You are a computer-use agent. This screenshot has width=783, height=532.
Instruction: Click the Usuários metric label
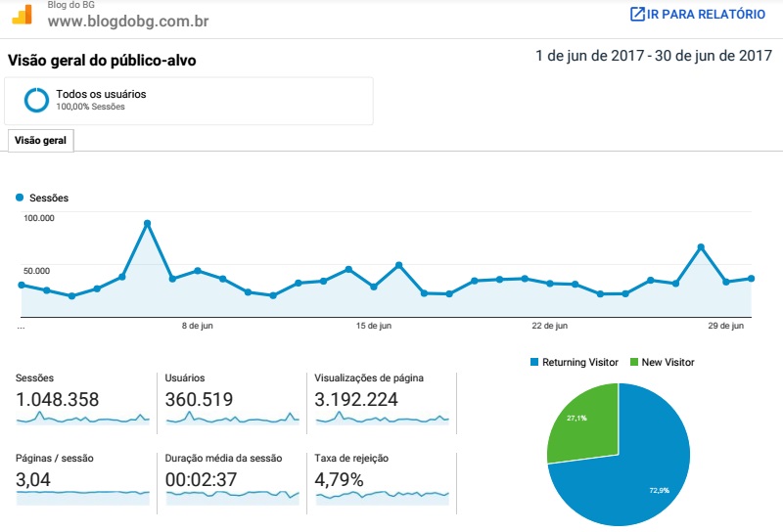[x=185, y=377]
